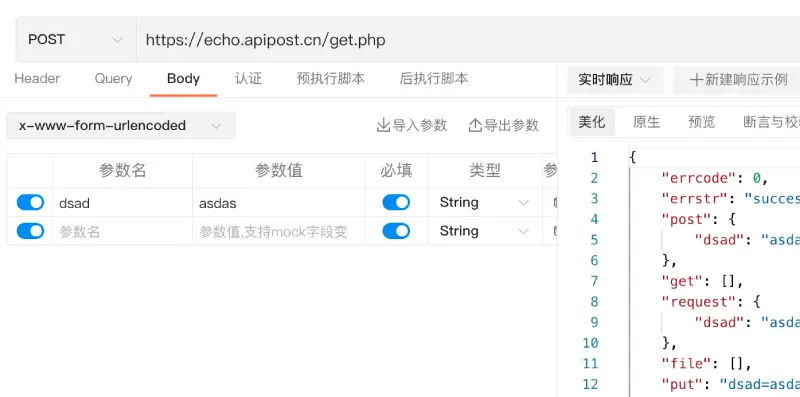Click the export parameters upload icon

click(475, 125)
